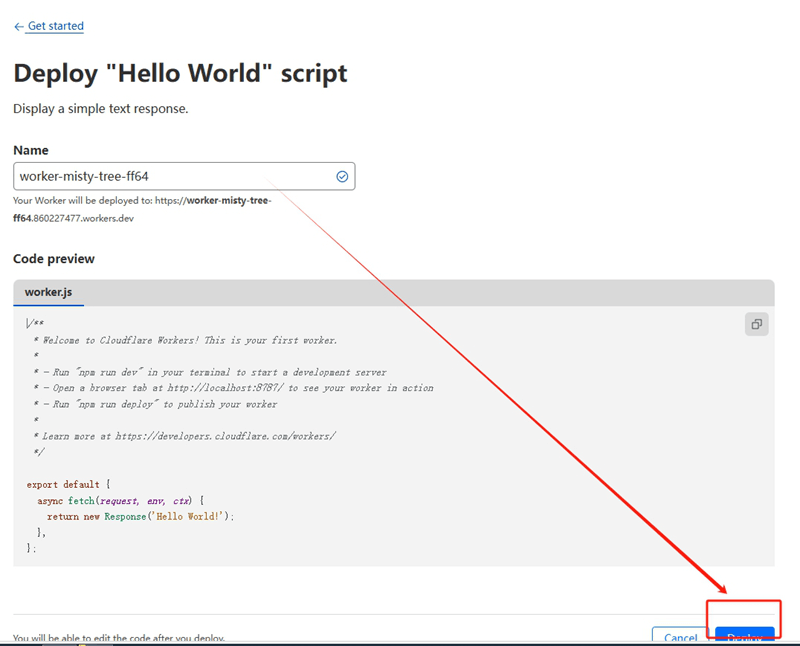
Task: Click the developers.cloudflare.com comment line
Action: pos(184,436)
